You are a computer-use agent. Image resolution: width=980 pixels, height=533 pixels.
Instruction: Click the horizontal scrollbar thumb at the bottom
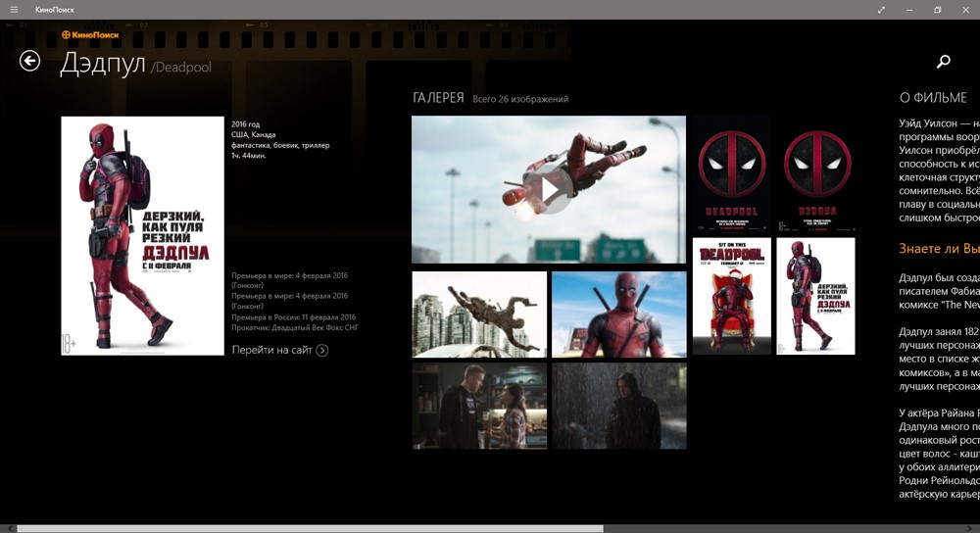[x=310, y=529]
